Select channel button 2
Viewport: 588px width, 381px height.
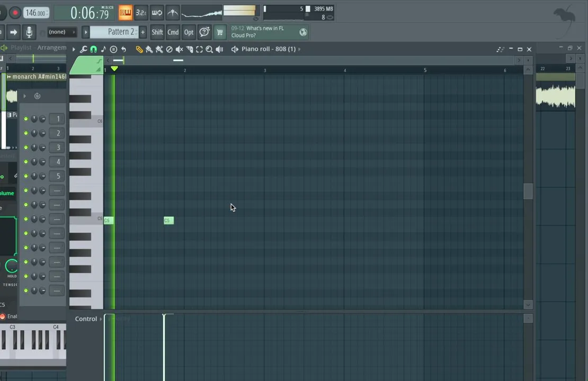point(57,133)
